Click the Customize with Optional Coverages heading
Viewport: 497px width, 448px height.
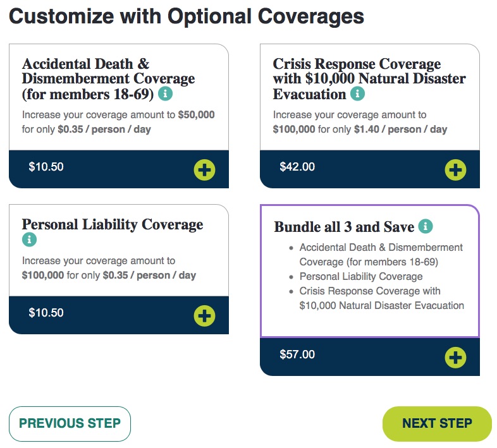click(x=187, y=16)
